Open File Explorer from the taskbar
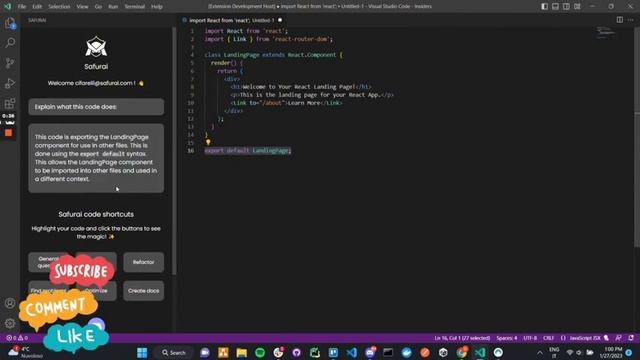 (242, 352)
